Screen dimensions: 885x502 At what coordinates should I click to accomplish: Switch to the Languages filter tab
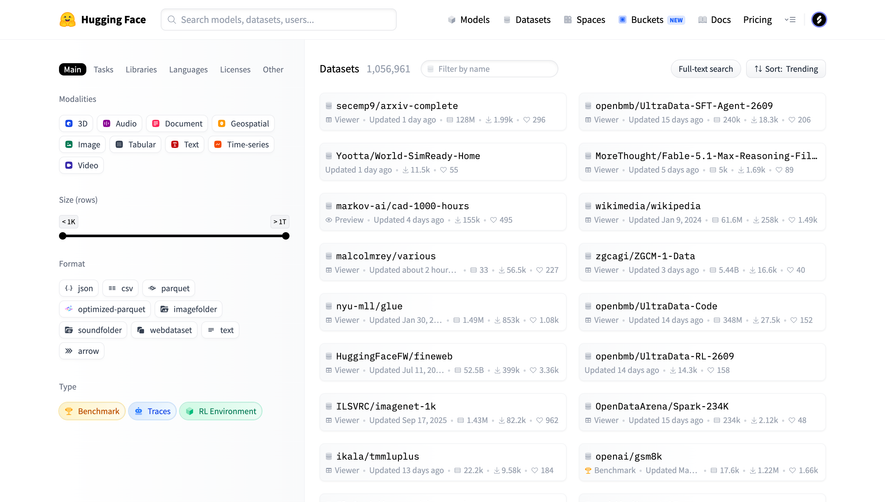tap(189, 69)
